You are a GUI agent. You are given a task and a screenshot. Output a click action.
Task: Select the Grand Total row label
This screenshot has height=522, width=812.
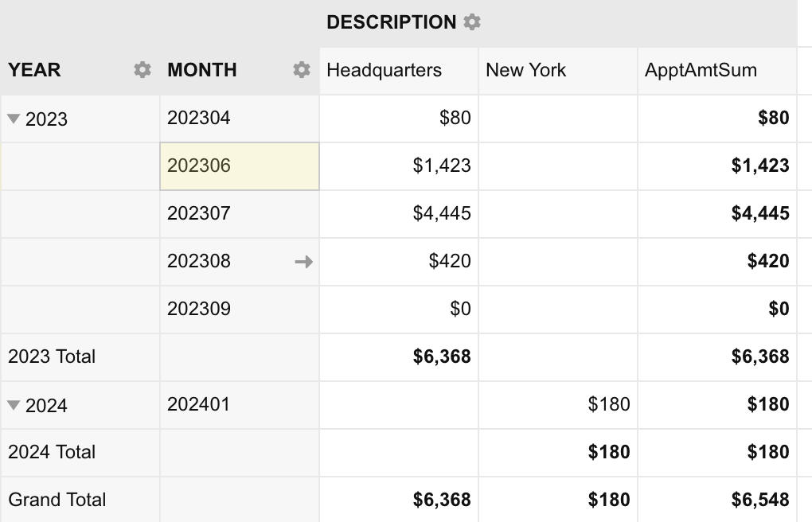coord(56,500)
